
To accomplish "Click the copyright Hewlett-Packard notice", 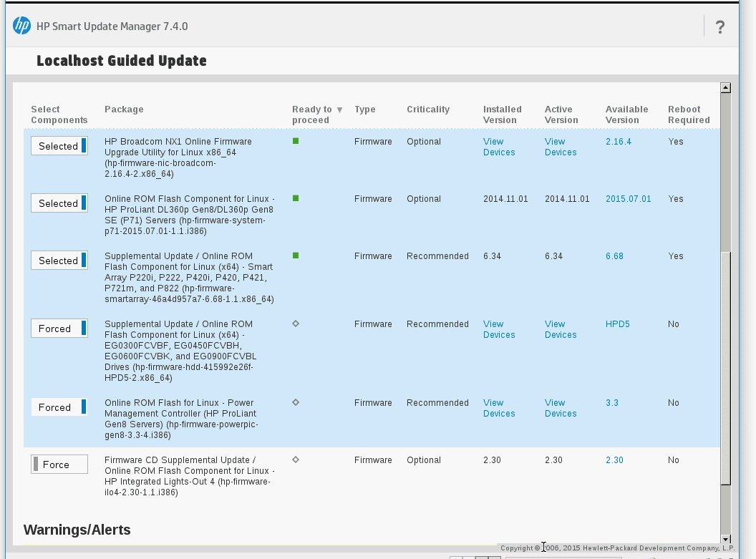I will [617, 548].
